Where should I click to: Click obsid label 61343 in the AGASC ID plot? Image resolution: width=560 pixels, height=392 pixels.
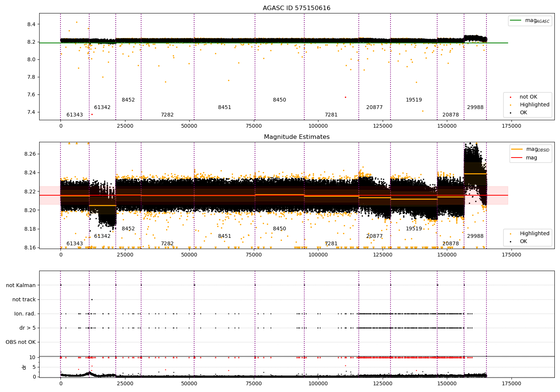pos(75,115)
